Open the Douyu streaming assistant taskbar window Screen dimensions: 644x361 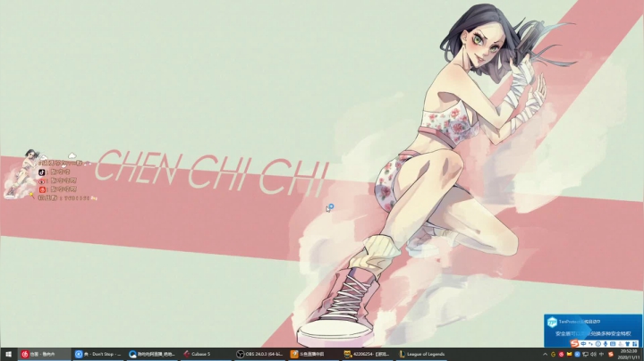point(314,354)
